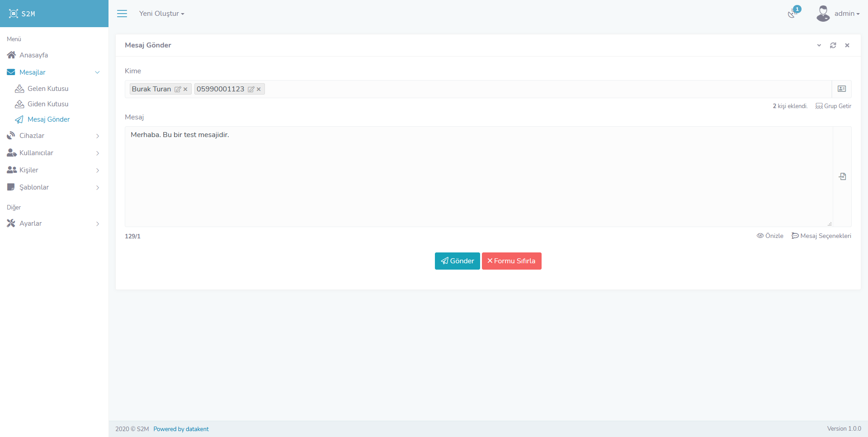Screen dimensions: 868x437
Task: Remove the 05990001123 recipient tag
Action: pos(259,90)
